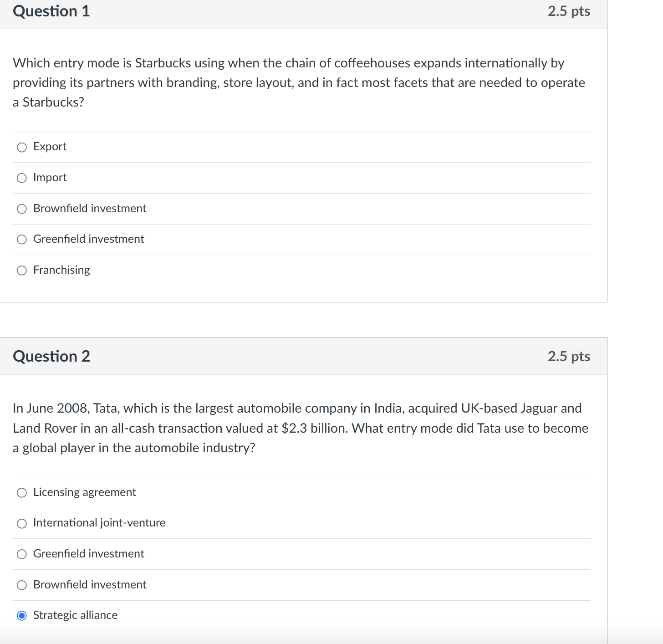This screenshot has width=663, height=644.
Task: Click the International joint-venture label text
Action: pos(99,523)
